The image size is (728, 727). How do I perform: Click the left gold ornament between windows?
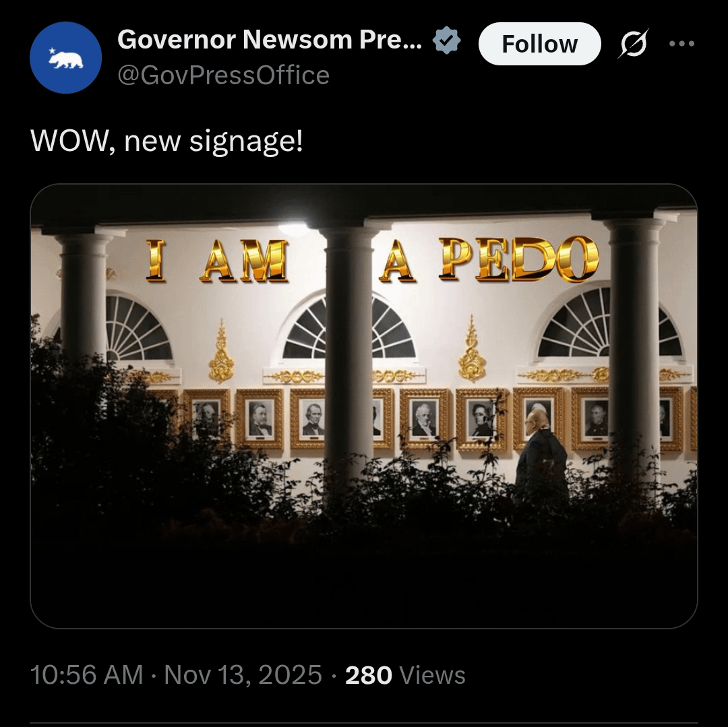tap(221, 352)
